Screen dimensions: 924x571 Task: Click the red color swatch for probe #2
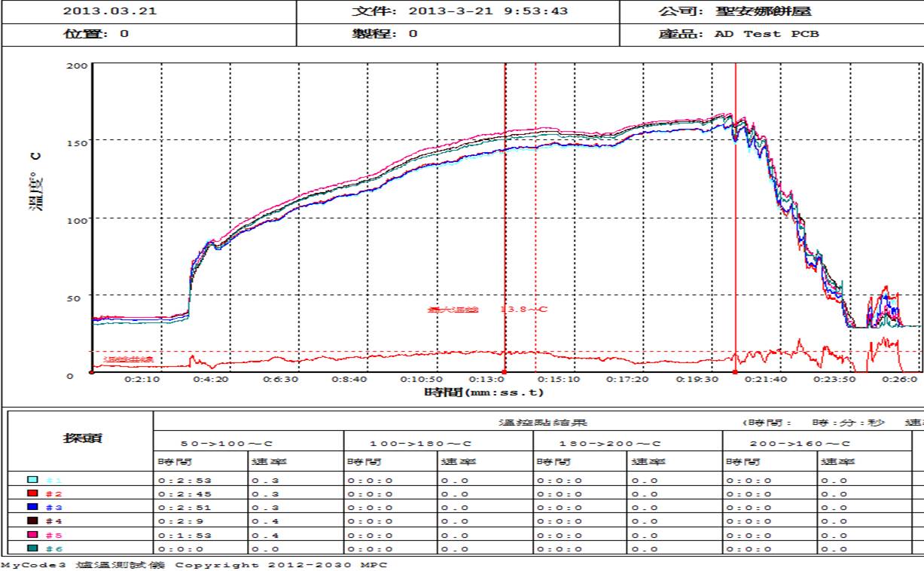pos(32,493)
